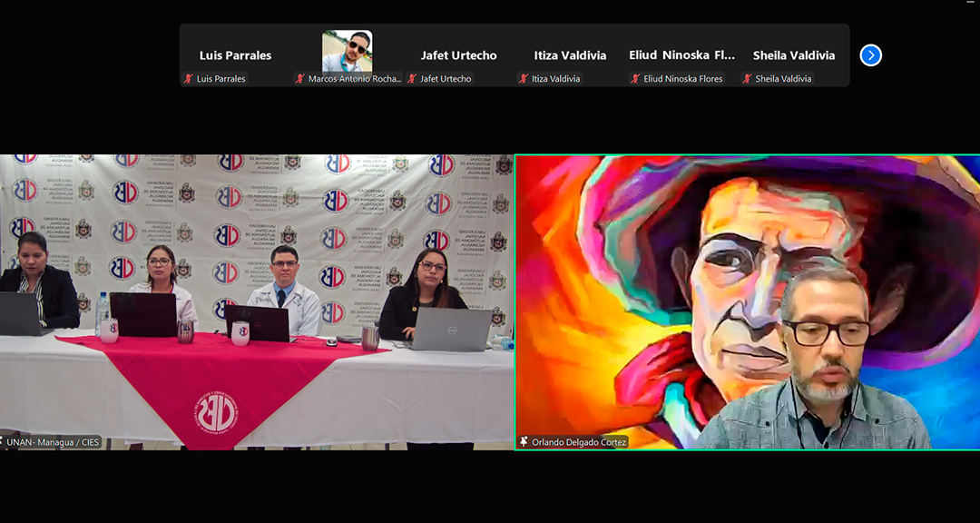This screenshot has height=523, width=980.
Task: Click the large centered 'Luis Parrales' display name
Action: coord(236,55)
